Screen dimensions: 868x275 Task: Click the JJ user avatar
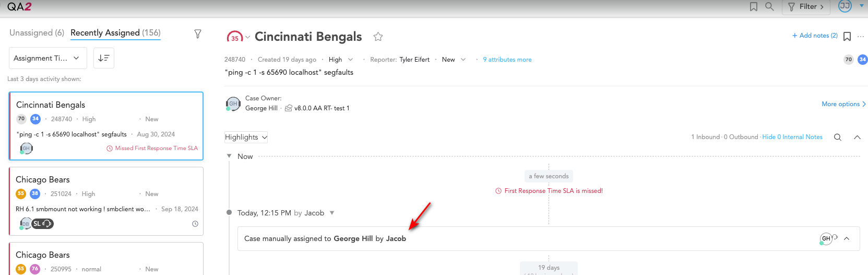845,6
